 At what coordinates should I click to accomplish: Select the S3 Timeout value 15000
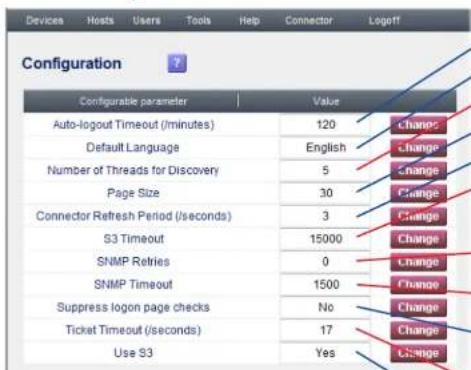click(x=326, y=239)
